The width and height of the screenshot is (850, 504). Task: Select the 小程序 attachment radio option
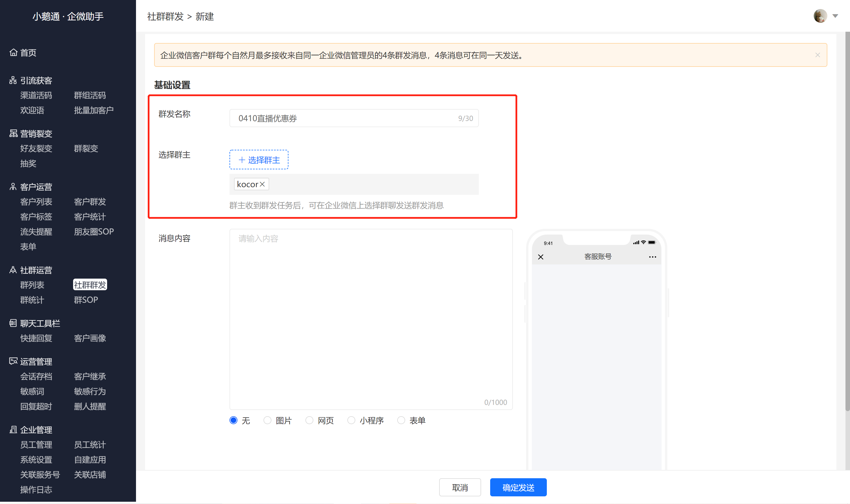[x=351, y=420]
